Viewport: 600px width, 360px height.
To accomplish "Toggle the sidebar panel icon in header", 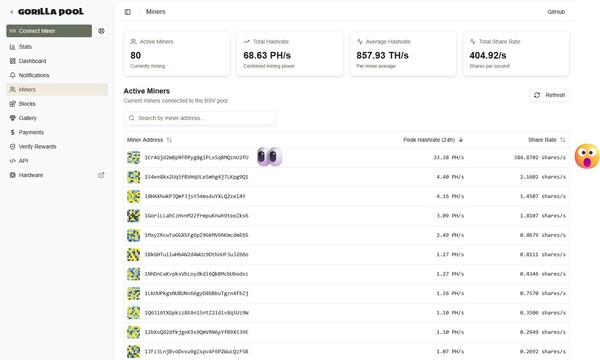I will (x=127, y=12).
